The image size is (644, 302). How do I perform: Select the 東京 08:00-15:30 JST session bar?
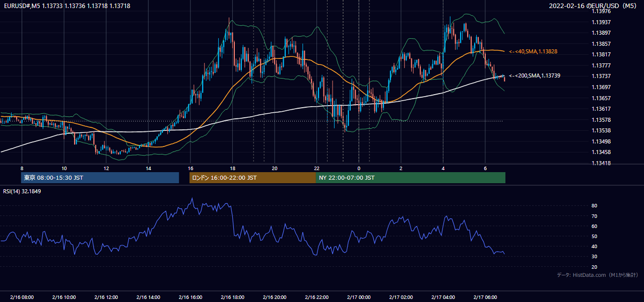point(100,178)
